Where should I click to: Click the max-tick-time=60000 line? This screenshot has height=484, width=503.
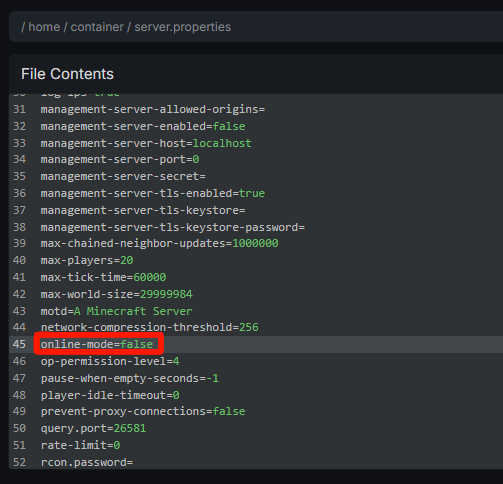[x=103, y=277]
